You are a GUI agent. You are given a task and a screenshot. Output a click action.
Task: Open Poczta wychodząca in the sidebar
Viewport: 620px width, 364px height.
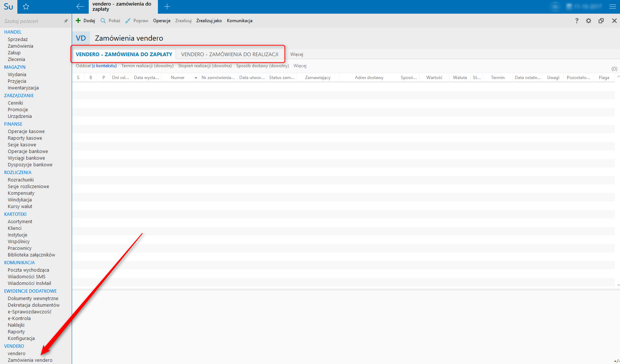(28, 270)
